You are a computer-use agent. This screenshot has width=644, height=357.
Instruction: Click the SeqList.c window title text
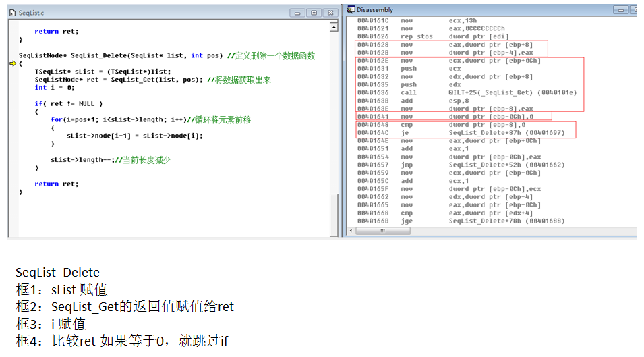31,13
